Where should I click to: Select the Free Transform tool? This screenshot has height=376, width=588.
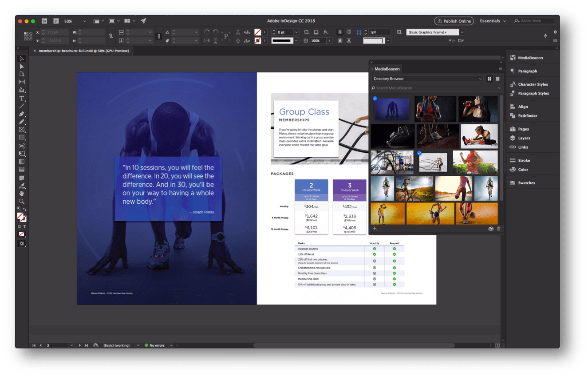(22, 154)
